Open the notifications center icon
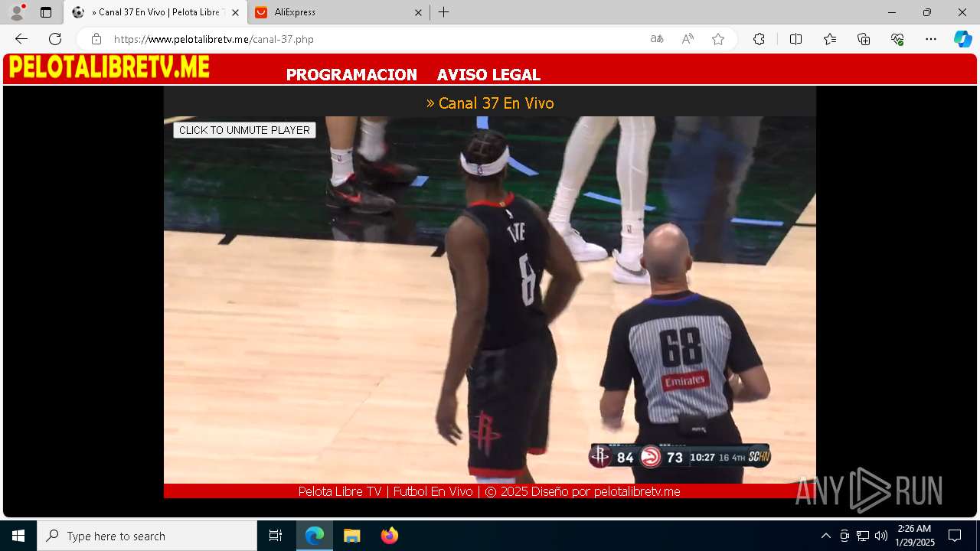The width and height of the screenshot is (980, 551). 955,536
